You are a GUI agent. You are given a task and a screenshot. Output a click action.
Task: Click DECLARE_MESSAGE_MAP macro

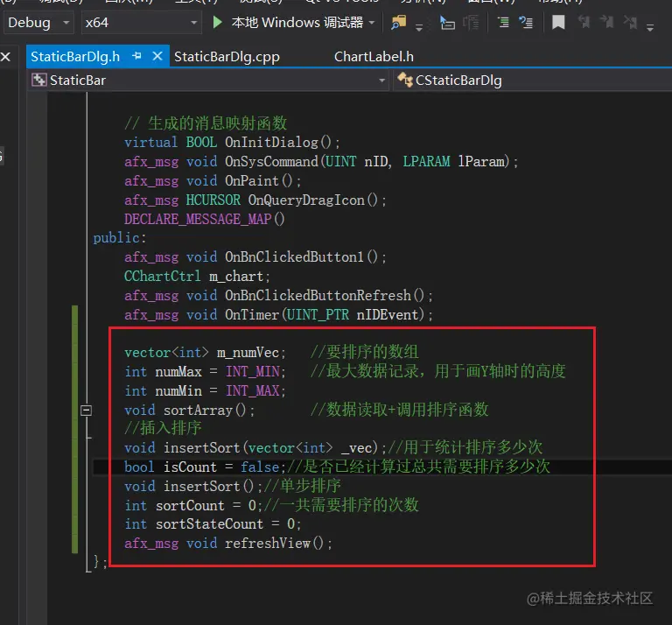click(x=198, y=219)
